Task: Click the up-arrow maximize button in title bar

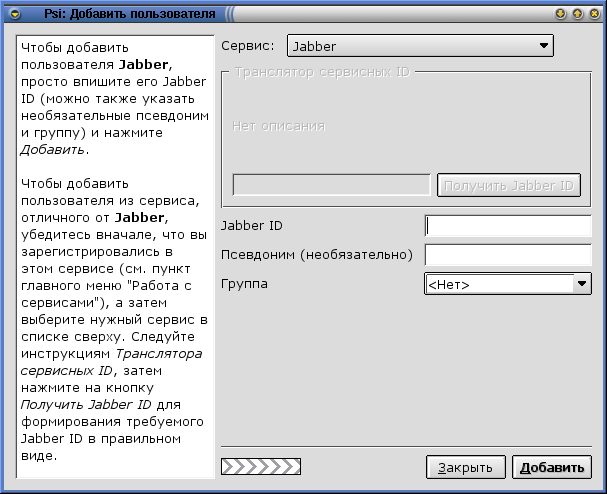Action: (577, 14)
